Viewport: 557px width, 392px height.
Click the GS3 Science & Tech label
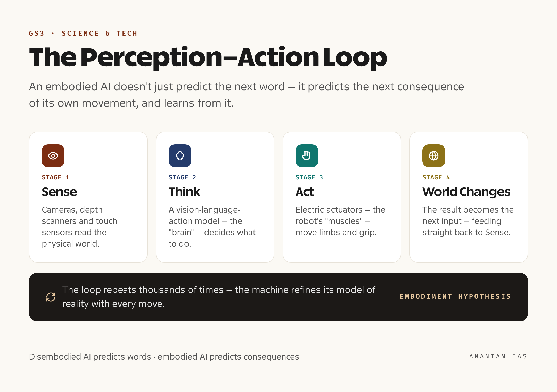(x=83, y=33)
